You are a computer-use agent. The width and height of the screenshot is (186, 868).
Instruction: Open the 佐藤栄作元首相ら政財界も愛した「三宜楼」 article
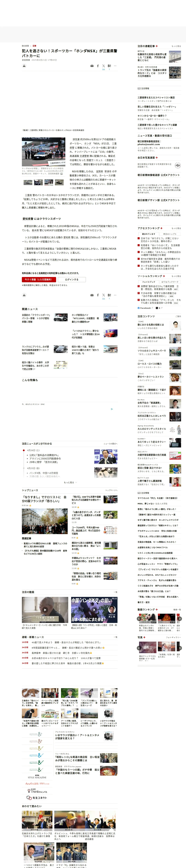pyautogui.click(x=152, y=57)
